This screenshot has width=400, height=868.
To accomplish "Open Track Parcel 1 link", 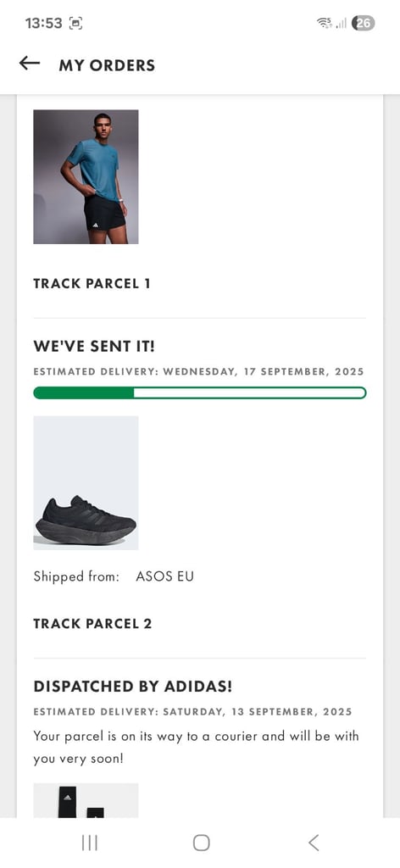I will [92, 283].
